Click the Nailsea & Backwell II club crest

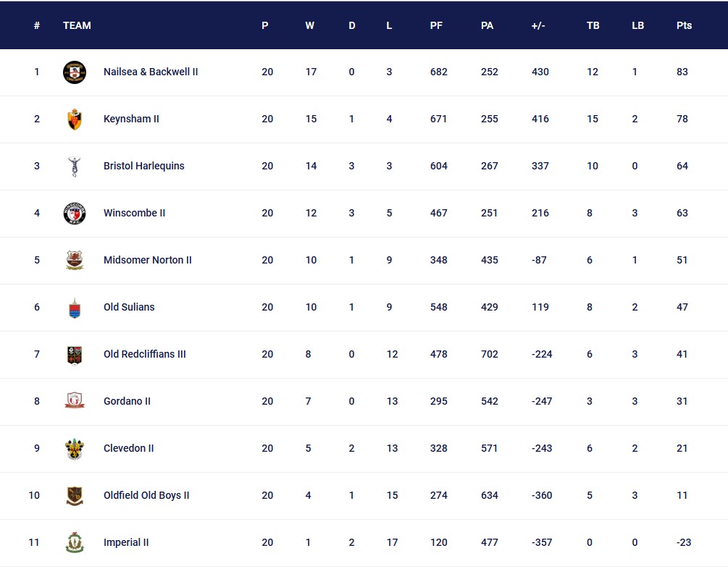click(x=74, y=72)
